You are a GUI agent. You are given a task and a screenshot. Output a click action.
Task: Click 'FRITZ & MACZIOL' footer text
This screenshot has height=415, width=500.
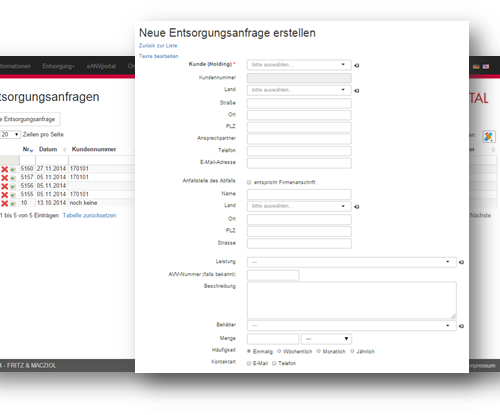31,366
